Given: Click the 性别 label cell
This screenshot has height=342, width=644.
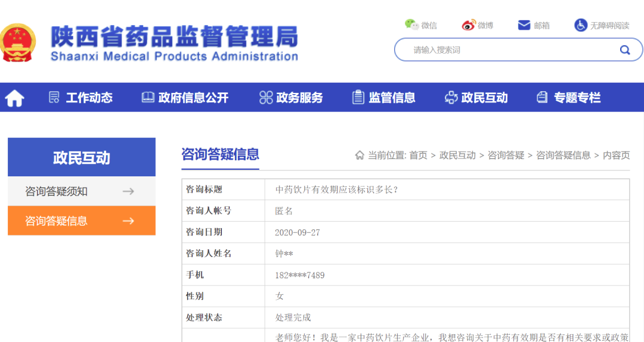Looking at the screenshot, I should pos(224,296).
